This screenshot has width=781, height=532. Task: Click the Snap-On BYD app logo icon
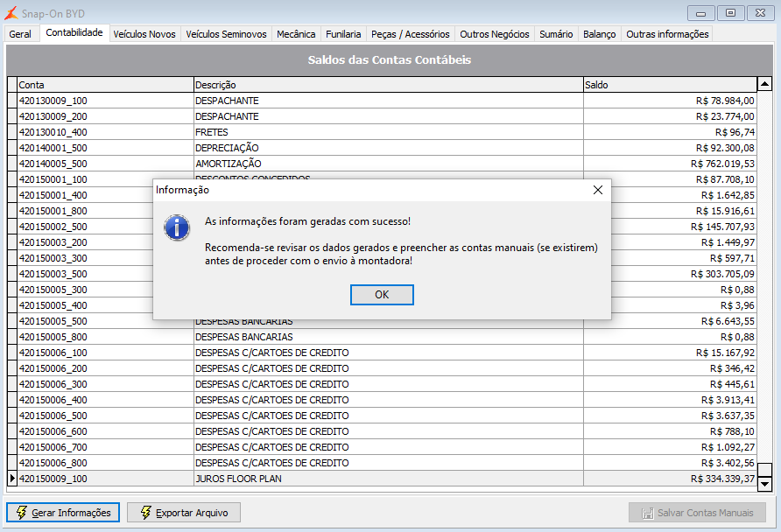pos(11,13)
